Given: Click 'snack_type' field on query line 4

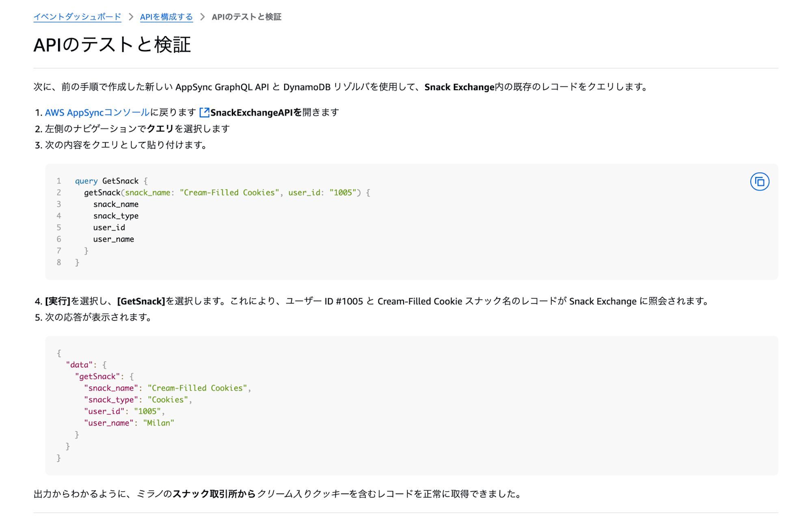Looking at the screenshot, I should coord(116,216).
